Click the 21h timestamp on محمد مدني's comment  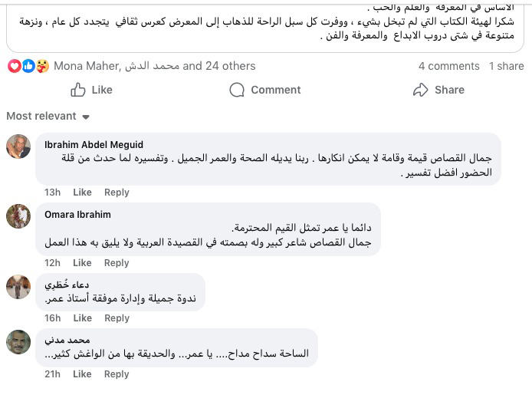coord(52,374)
